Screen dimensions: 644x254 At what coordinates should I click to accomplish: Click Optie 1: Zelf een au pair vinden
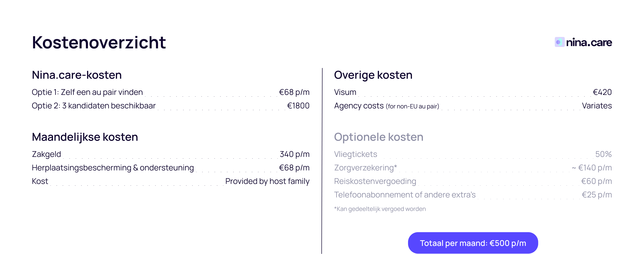[87, 92]
